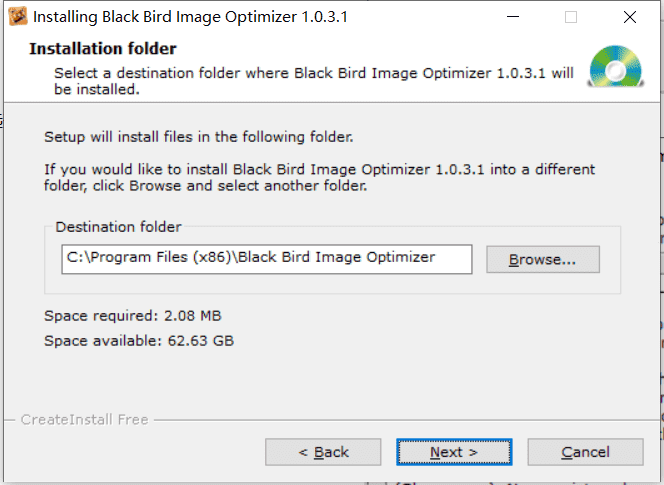Click the 'Space required: 2.08 MB' text
Screen dimensions: 664x485
coord(133,316)
